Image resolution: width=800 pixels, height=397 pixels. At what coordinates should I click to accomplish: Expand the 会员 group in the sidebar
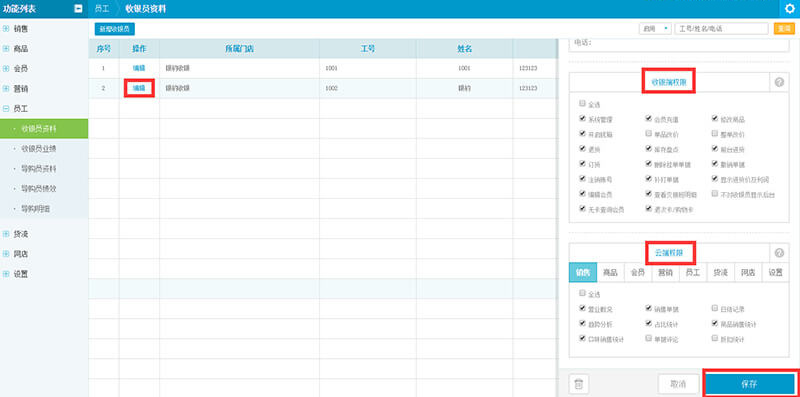6,68
